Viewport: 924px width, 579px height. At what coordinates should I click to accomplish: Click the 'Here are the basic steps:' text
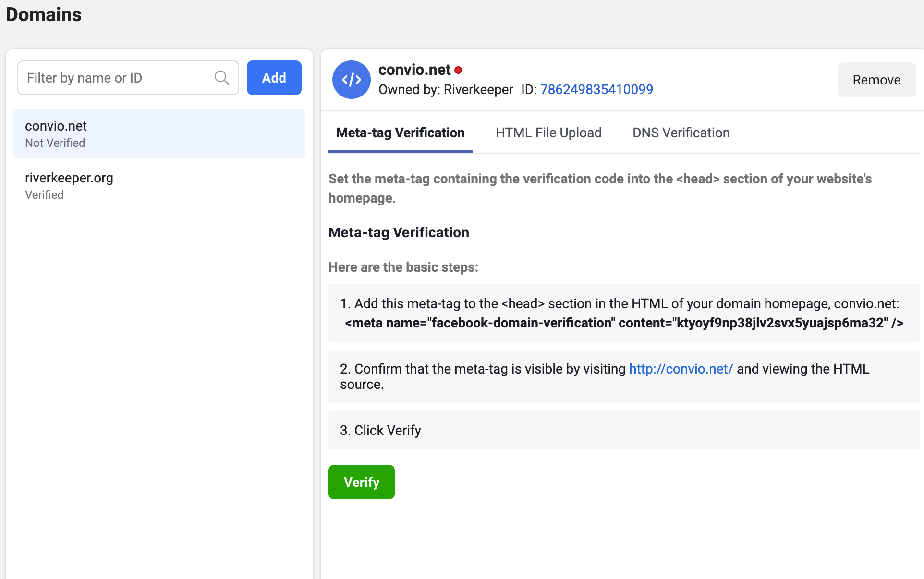tap(403, 267)
